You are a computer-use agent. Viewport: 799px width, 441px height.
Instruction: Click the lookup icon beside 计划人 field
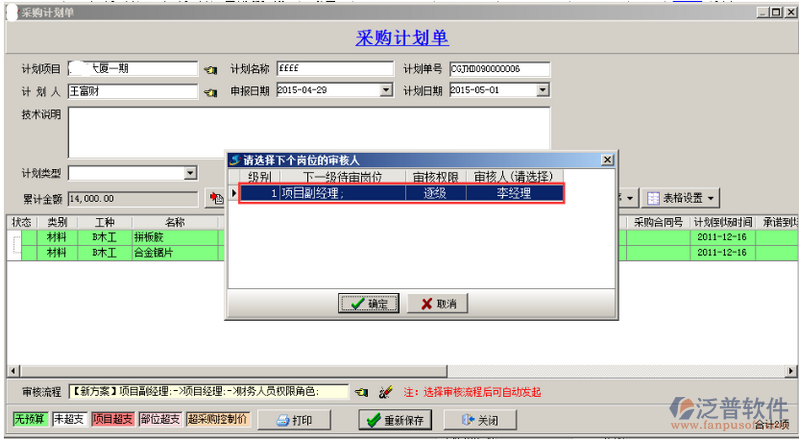pos(210,91)
